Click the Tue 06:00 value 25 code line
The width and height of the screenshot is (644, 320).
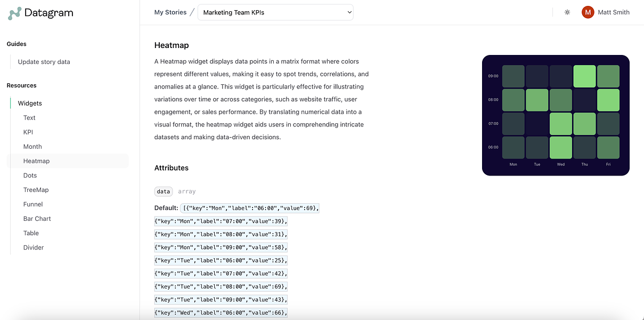[x=221, y=260]
